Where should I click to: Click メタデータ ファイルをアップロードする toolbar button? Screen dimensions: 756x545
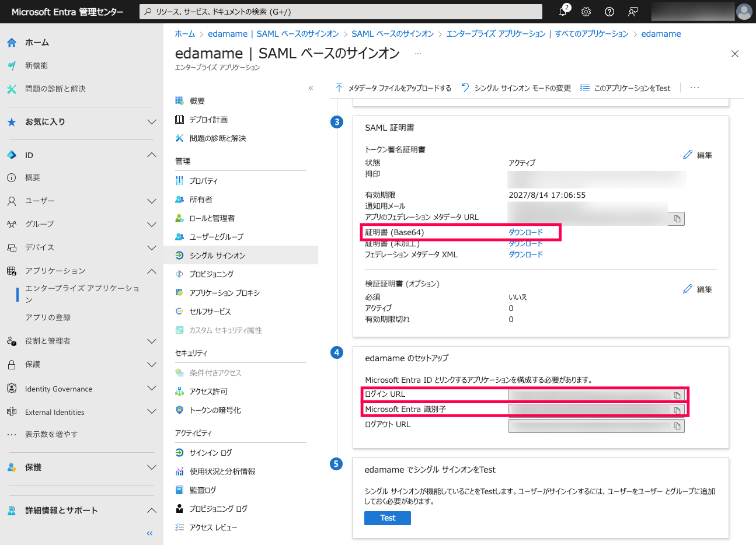pyautogui.click(x=393, y=88)
